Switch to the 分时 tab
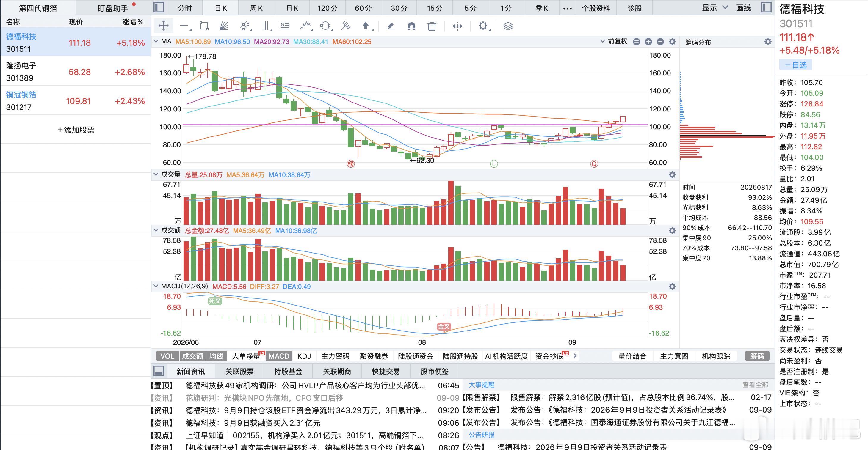 coord(185,8)
